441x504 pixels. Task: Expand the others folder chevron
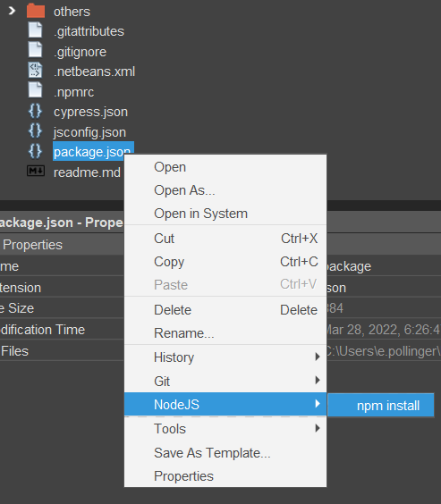12,11
